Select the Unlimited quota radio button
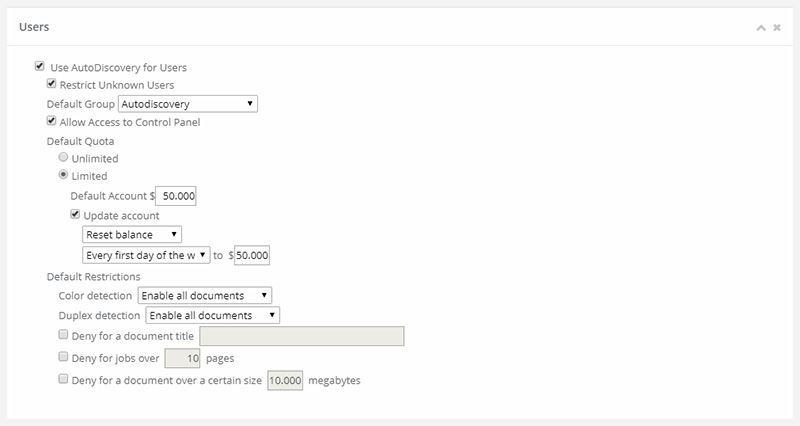 point(64,158)
